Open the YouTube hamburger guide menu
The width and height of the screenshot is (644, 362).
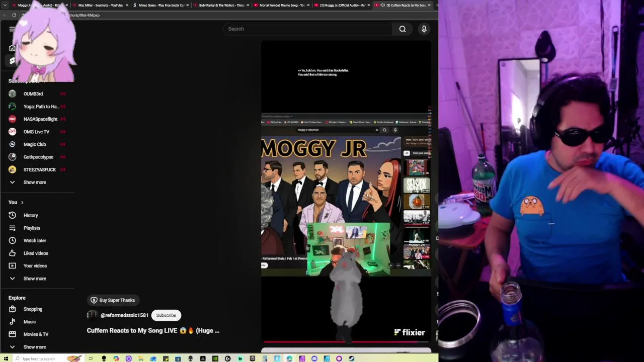tap(12, 29)
